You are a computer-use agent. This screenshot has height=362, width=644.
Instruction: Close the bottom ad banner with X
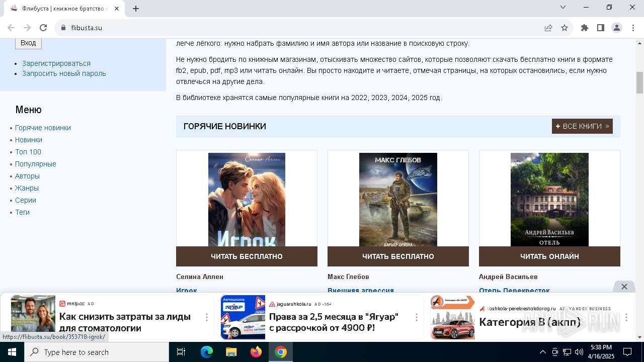coord(624,287)
